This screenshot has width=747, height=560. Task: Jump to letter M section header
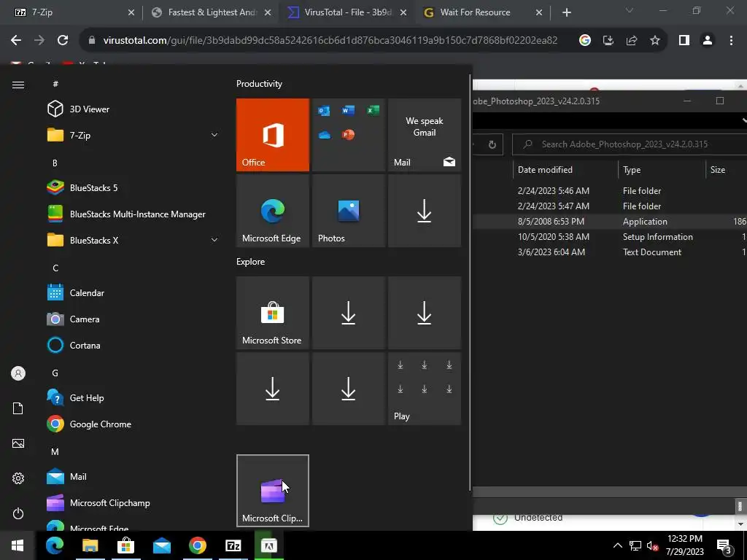click(55, 451)
